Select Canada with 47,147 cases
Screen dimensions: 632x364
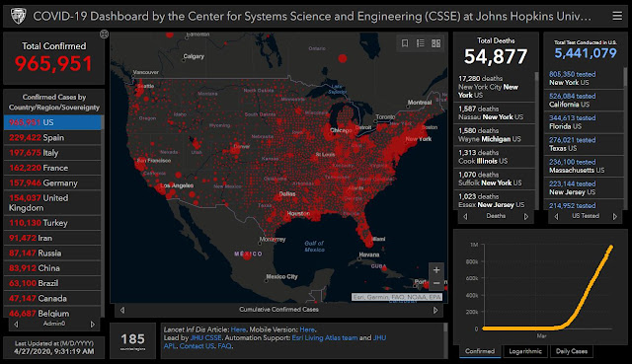click(52, 298)
